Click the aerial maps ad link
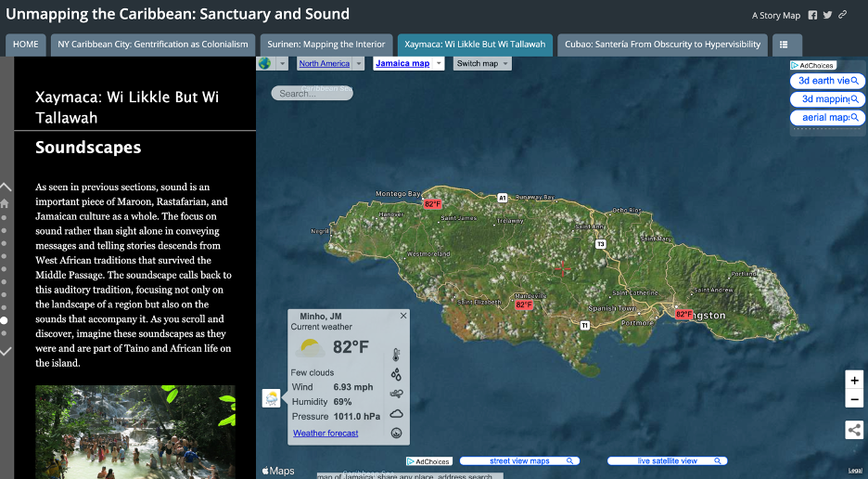Image resolution: width=868 pixels, height=479 pixels. [x=827, y=118]
